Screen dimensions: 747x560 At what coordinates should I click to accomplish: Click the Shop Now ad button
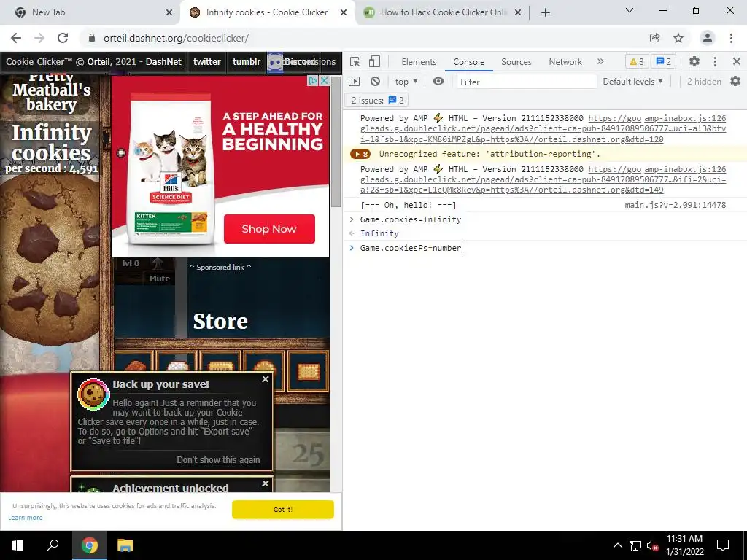pos(269,228)
